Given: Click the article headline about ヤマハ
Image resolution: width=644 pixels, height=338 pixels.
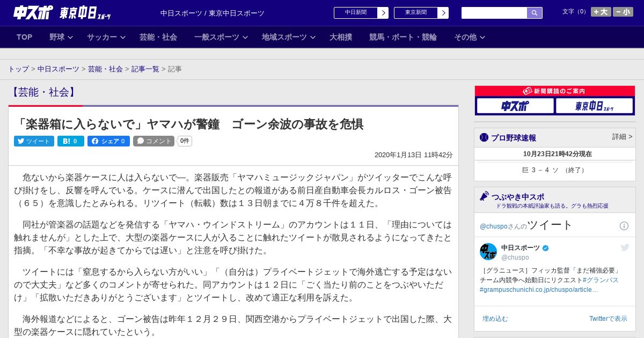Looking at the screenshot, I should pyautogui.click(x=189, y=124).
